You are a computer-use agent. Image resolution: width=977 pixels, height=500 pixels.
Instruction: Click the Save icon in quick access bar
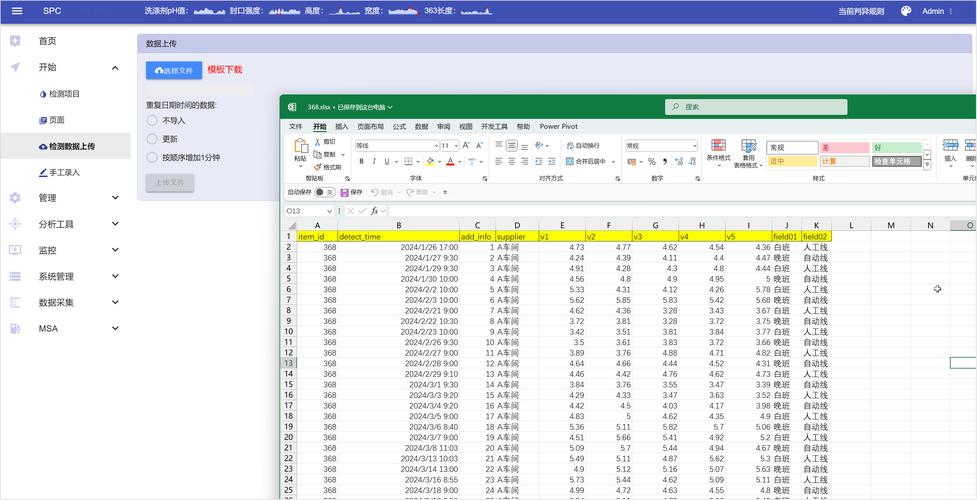[x=345, y=192]
